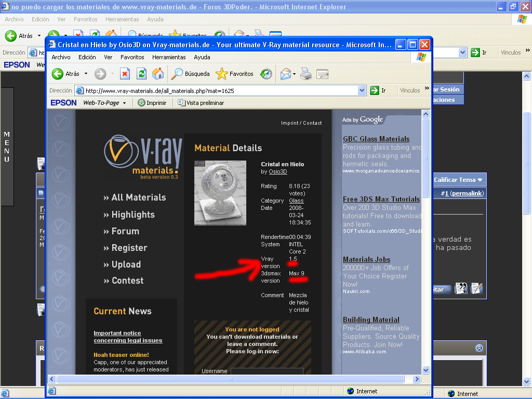532x399 pixels.
Task: Visit the Forum link
Action: tap(122, 231)
